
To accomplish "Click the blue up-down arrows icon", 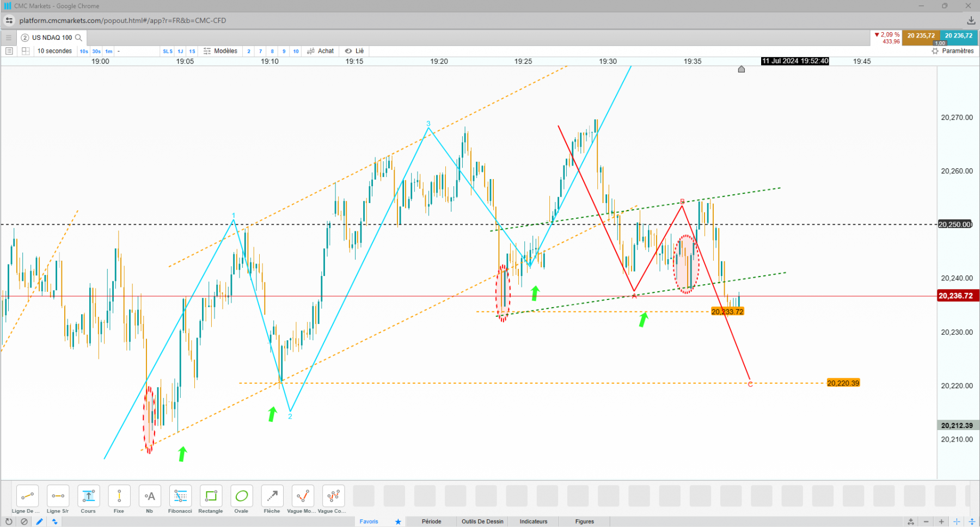I will [x=54, y=522].
